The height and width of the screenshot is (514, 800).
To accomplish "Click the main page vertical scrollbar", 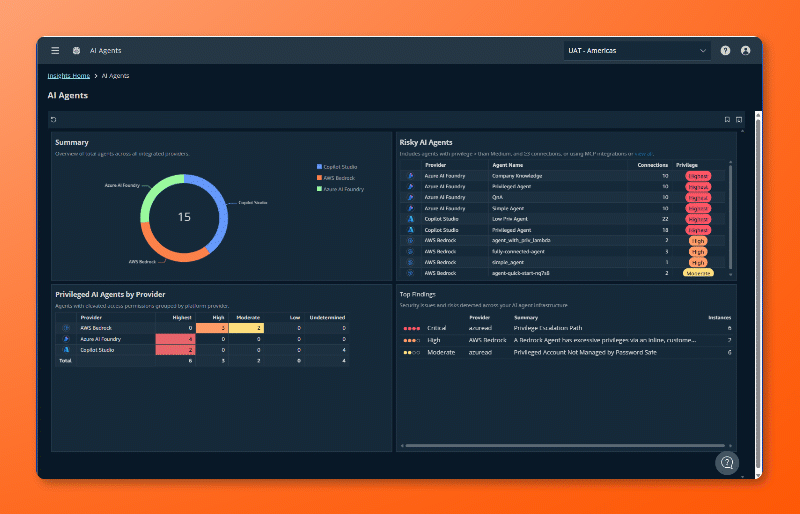I will (758, 293).
